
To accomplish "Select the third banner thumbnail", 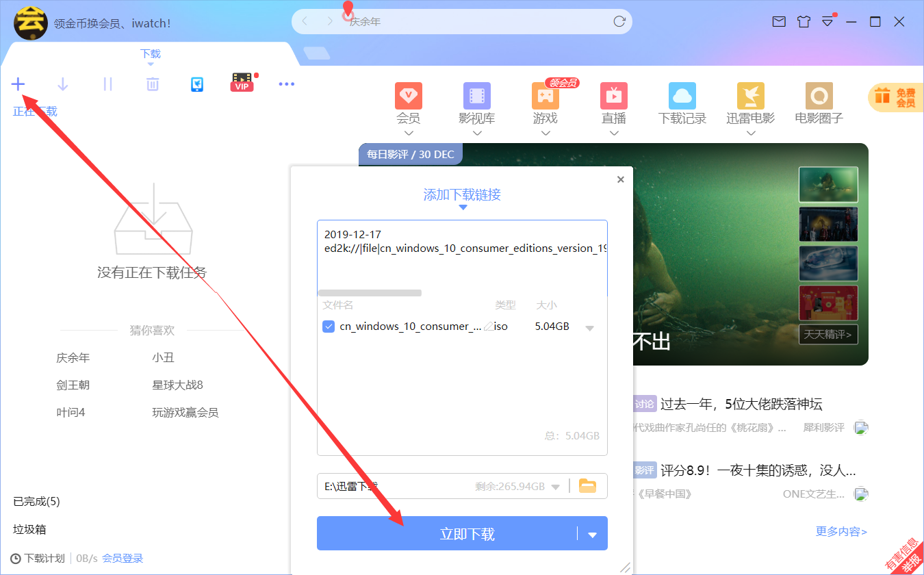I will pyautogui.click(x=828, y=264).
